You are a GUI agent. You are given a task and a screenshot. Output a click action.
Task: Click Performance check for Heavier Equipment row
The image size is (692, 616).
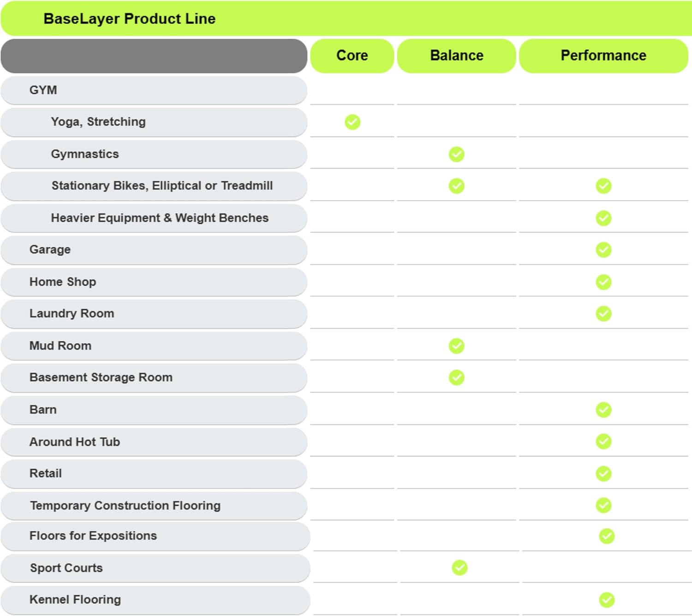pos(603,218)
